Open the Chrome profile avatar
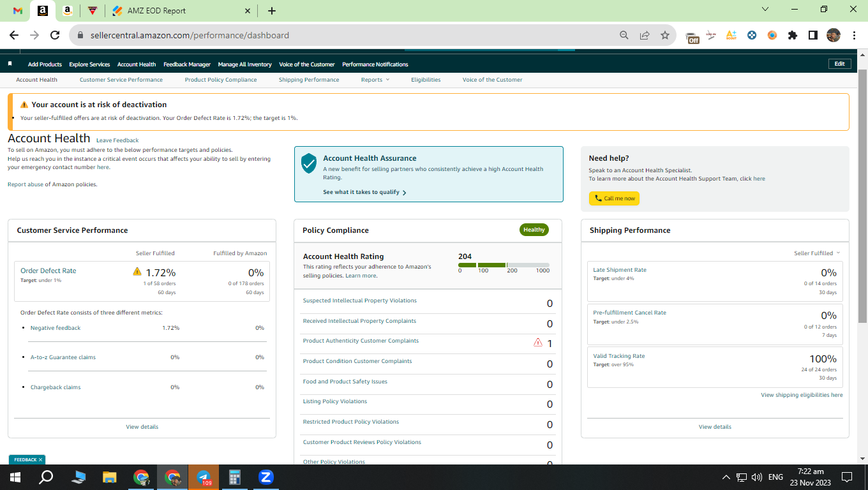The width and height of the screenshot is (868, 490). point(833,35)
